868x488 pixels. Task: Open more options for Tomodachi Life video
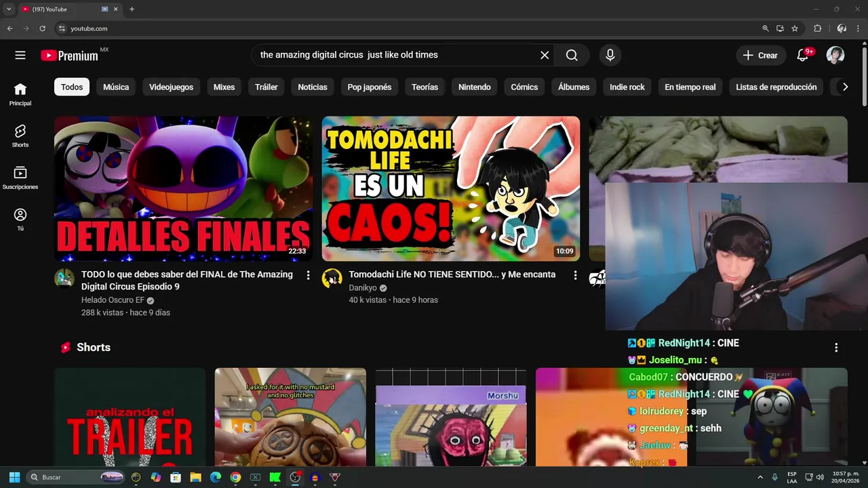click(x=575, y=275)
